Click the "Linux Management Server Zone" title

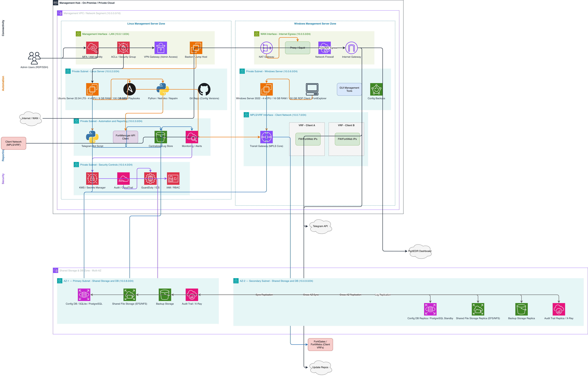click(146, 24)
